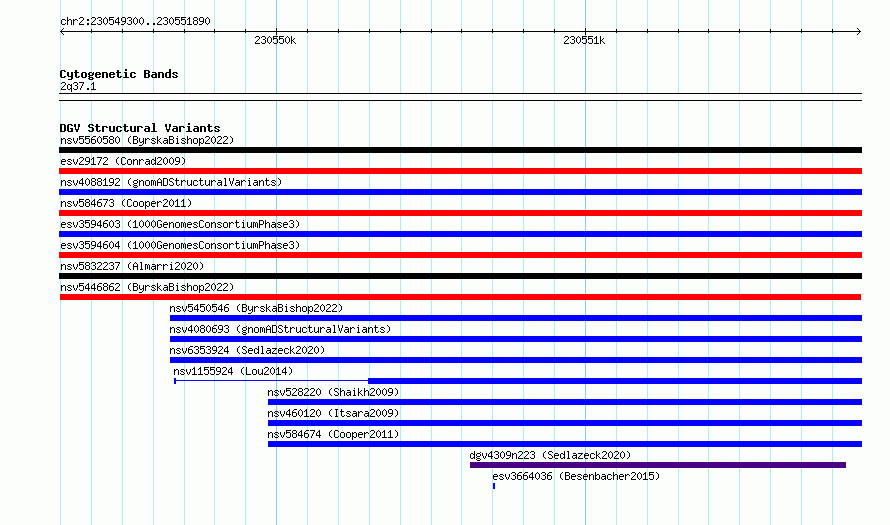The image size is (890, 525).
Task: Click the right arrowhead of the ruler
Action: click(x=859, y=32)
